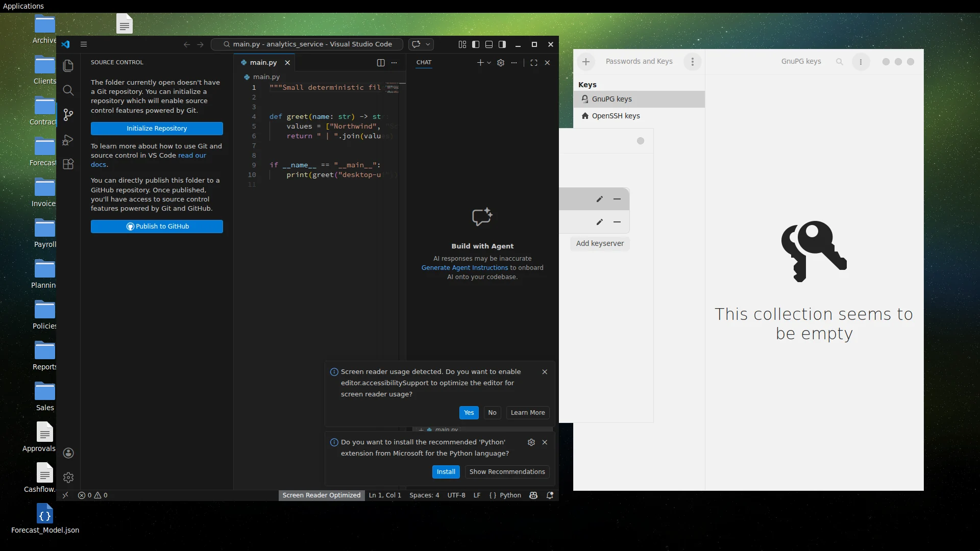This screenshot has width=980, height=551.
Task: Open the Accounts icon in activity bar
Action: (x=68, y=453)
